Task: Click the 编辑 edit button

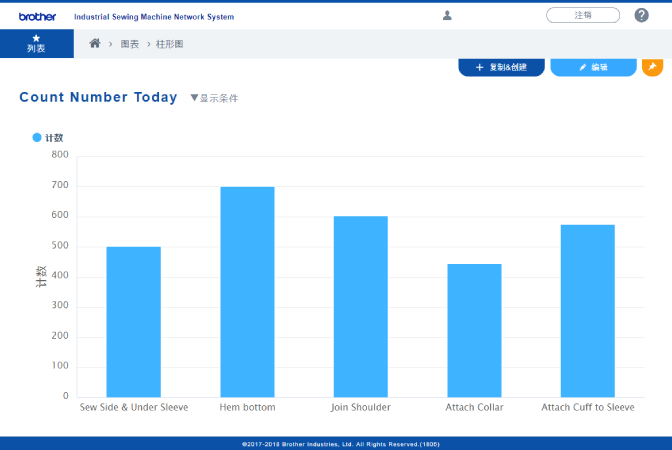Action: (x=593, y=67)
